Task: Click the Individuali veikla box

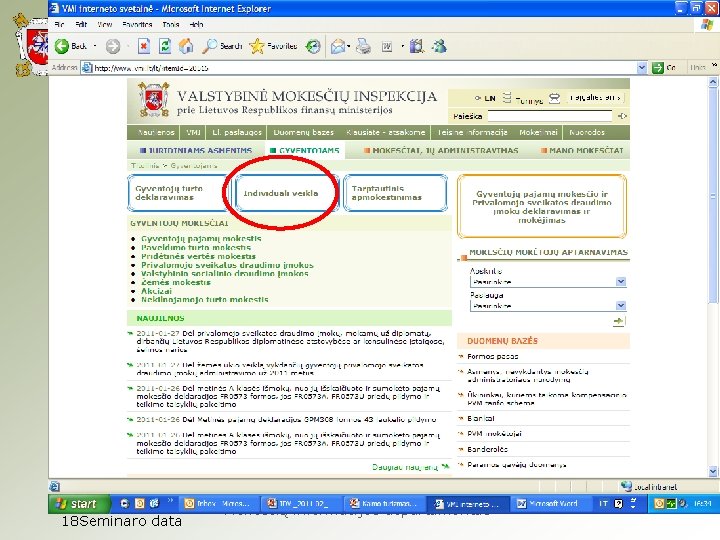Action: tap(287, 193)
